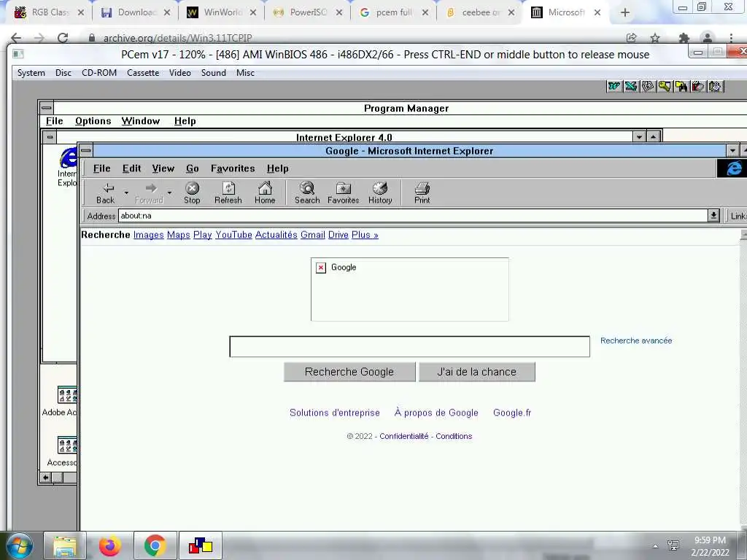Click the Google search text box

click(x=409, y=346)
